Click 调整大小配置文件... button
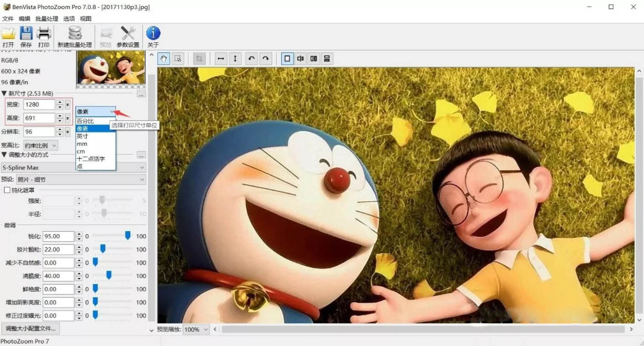 pos(31,328)
